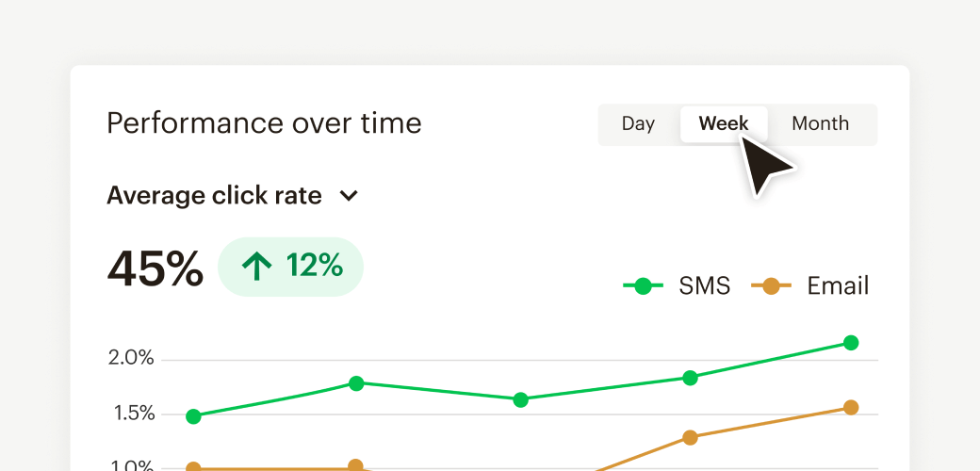
Task: Click the last Email data point
Action: pyautogui.click(x=851, y=408)
